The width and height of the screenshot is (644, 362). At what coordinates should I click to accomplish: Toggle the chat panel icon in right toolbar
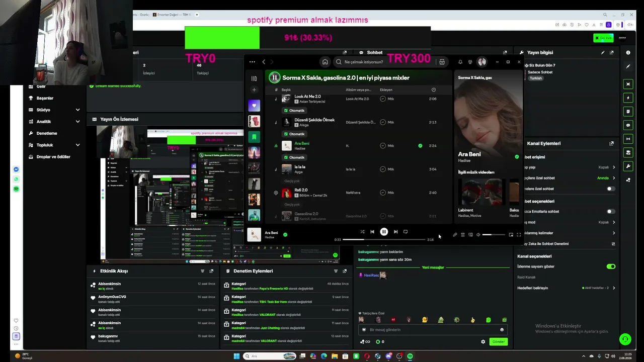(x=628, y=125)
